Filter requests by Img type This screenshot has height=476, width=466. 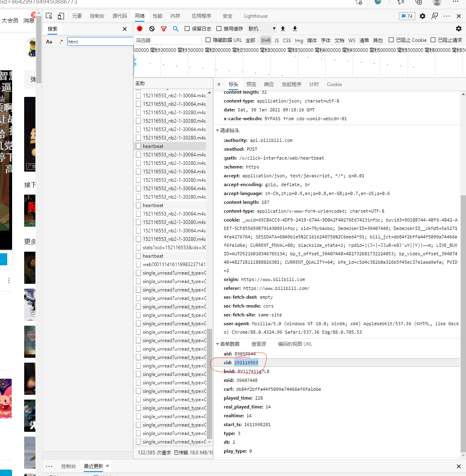pyautogui.click(x=299, y=40)
